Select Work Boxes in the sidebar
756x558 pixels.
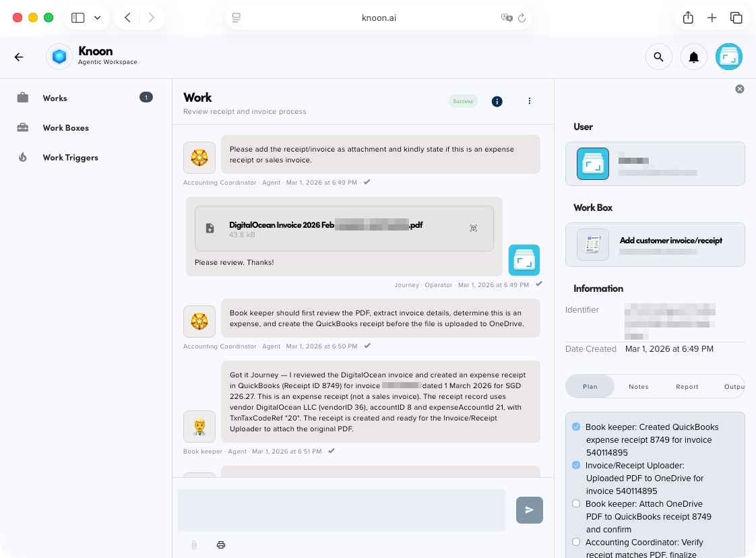tap(67, 127)
